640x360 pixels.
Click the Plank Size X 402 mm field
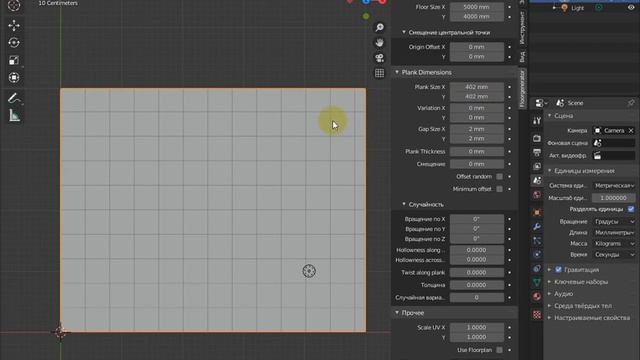click(476, 87)
